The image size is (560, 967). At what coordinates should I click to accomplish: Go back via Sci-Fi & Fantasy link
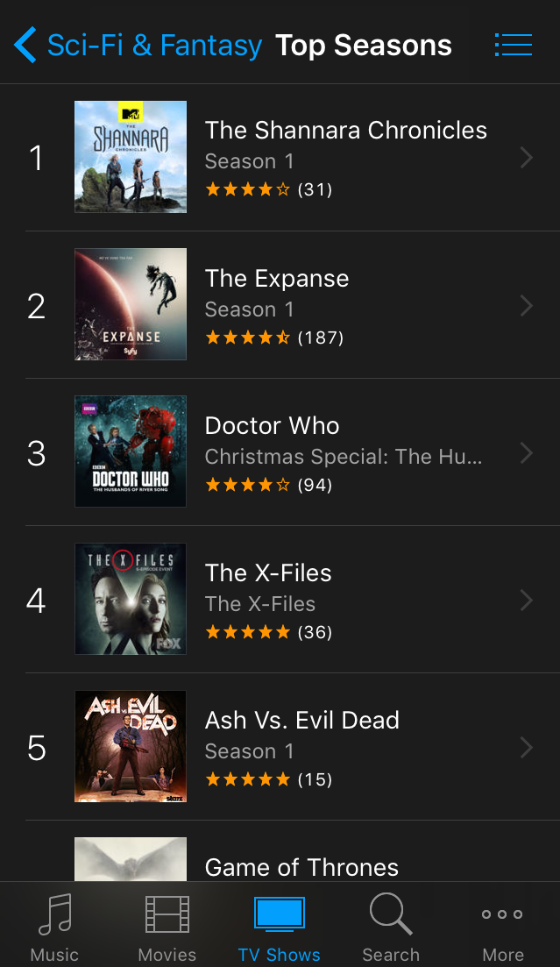click(155, 46)
